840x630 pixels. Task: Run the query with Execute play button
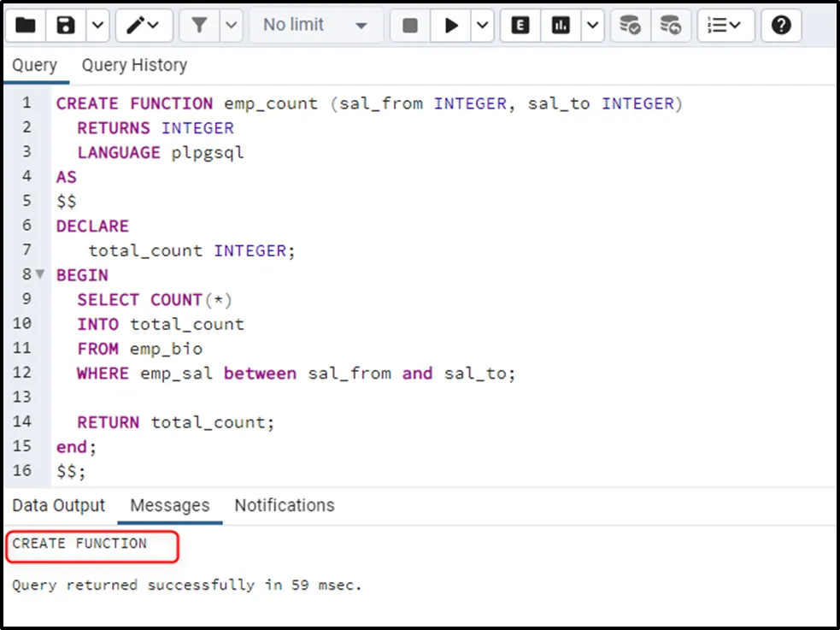(x=450, y=26)
